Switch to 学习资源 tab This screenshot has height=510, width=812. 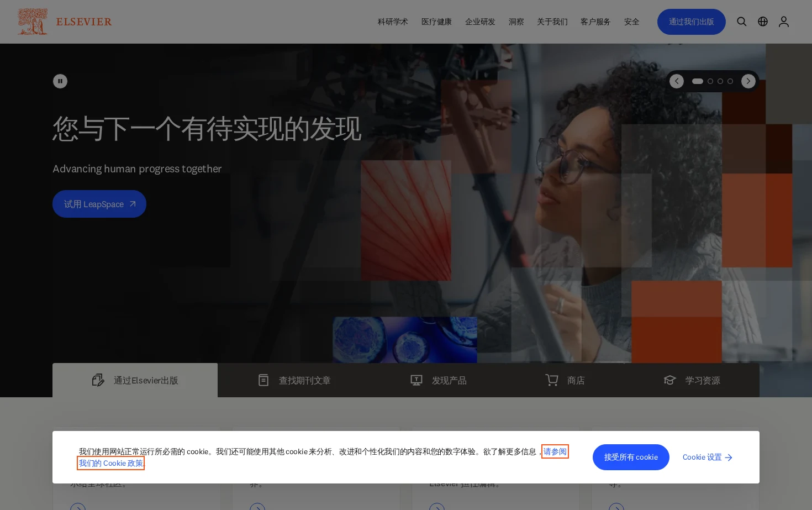[692, 380]
